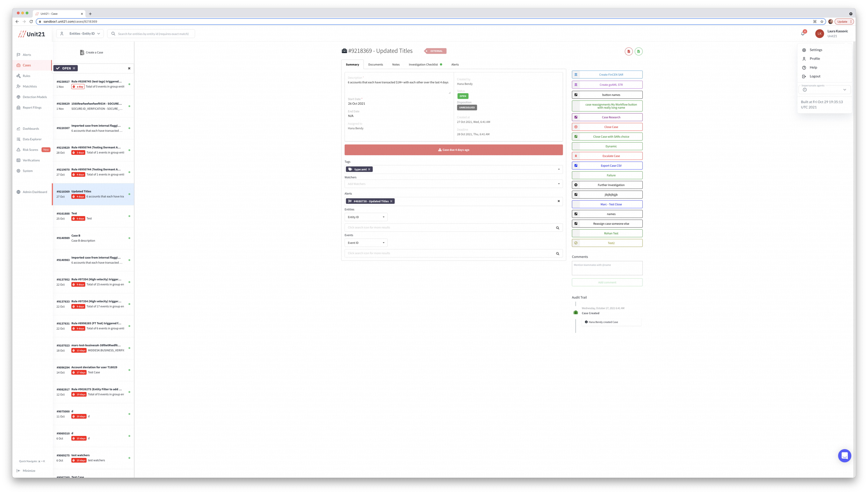Remove the type:aml tag

pos(369,169)
